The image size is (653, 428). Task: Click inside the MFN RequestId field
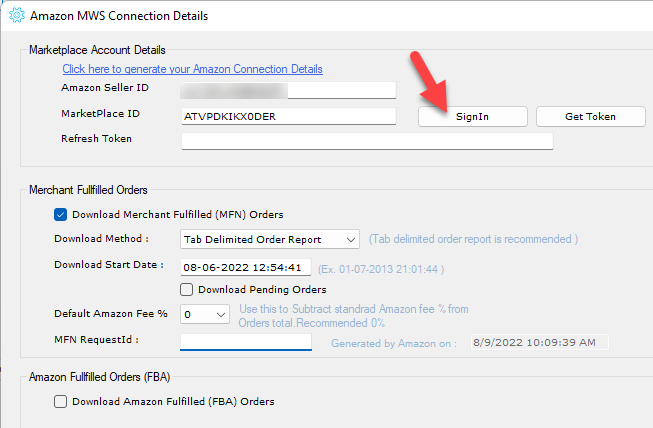246,342
